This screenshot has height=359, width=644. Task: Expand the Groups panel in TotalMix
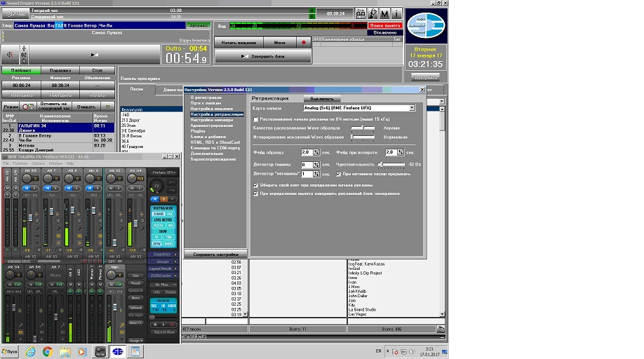(x=163, y=262)
